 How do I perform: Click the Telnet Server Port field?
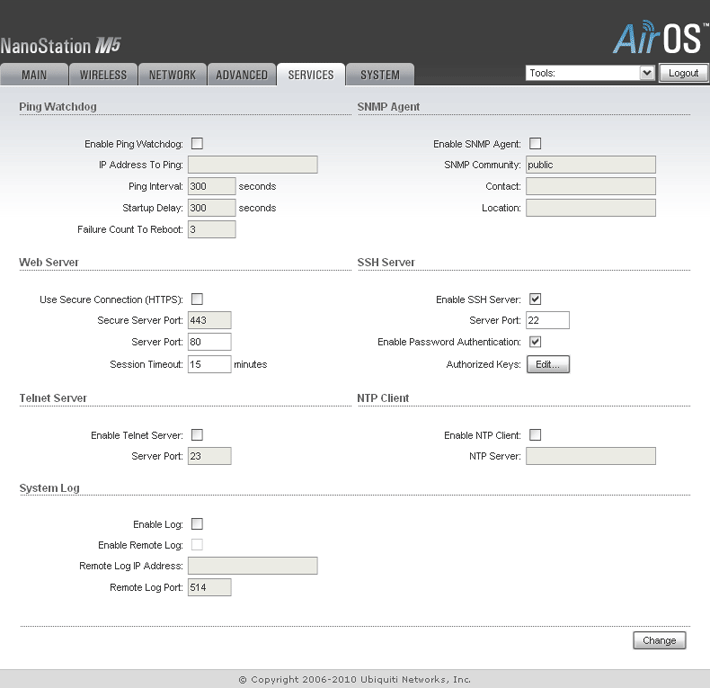pos(210,456)
